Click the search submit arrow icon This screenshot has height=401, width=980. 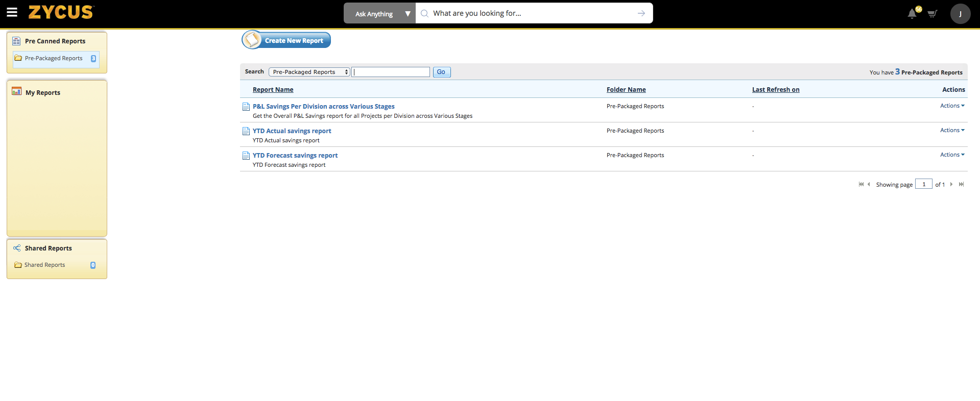pos(641,13)
